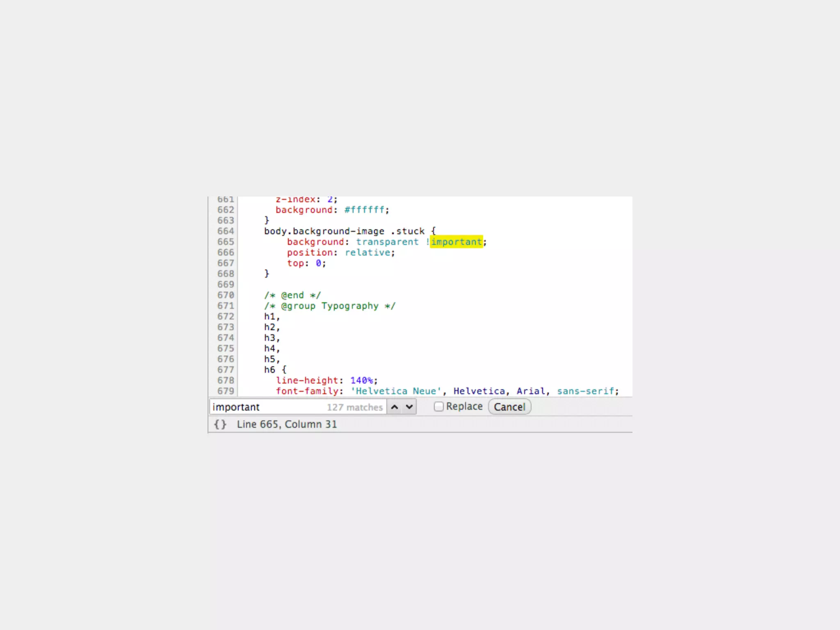The image size is (840, 630).
Task: Click the '@group Typography' comment line
Action: (x=330, y=306)
